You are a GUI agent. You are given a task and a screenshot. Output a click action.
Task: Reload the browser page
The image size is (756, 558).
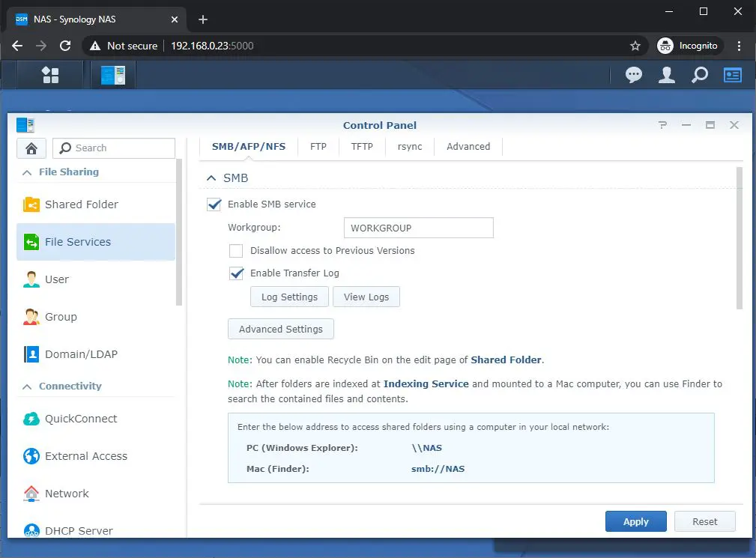[65, 46]
